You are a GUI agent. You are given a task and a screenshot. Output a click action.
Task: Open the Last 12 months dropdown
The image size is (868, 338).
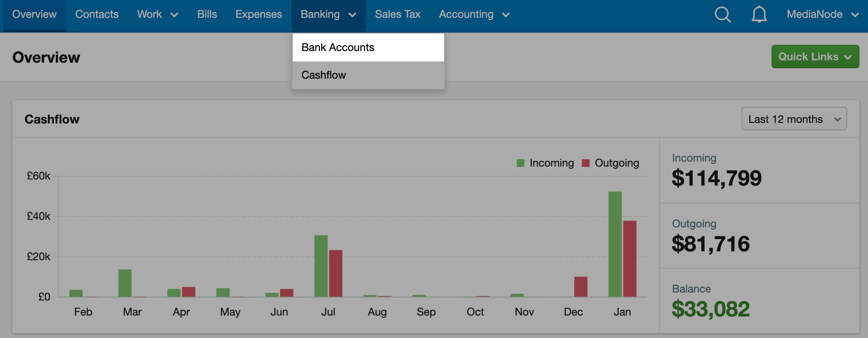click(x=794, y=119)
